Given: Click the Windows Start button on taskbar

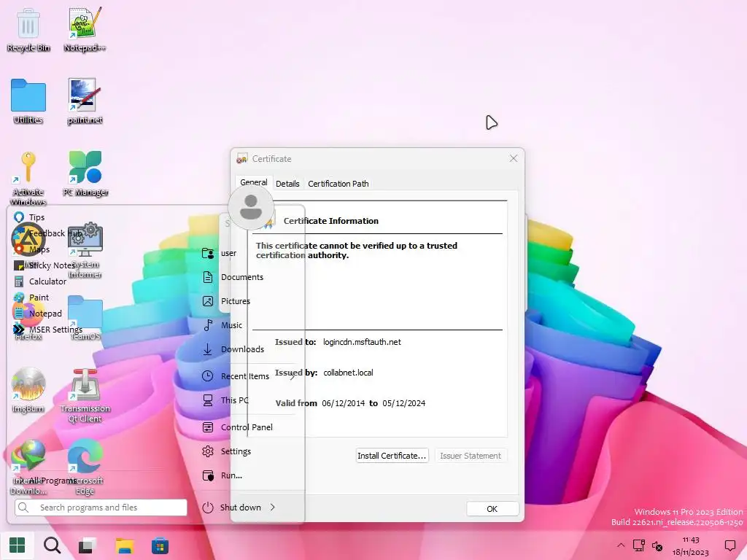Looking at the screenshot, I should click(x=18, y=545).
